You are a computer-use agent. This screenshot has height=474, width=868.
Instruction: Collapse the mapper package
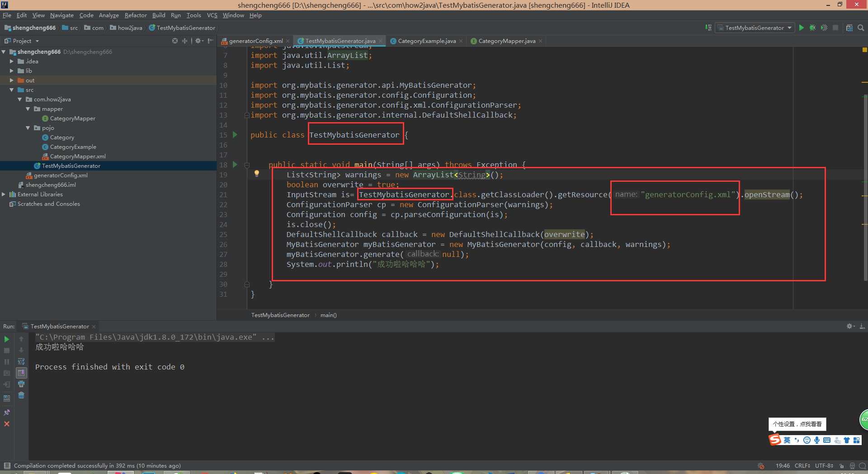[x=28, y=109]
